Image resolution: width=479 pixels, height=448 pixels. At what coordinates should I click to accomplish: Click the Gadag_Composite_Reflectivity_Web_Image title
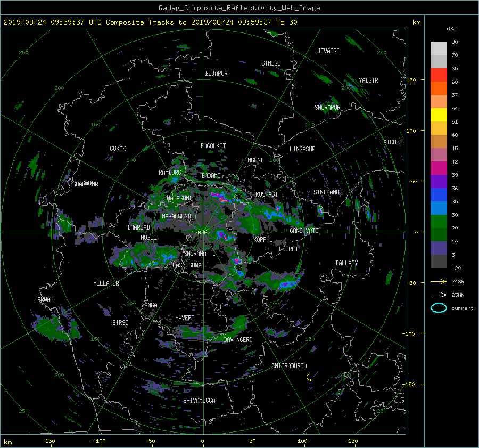click(x=239, y=8)
